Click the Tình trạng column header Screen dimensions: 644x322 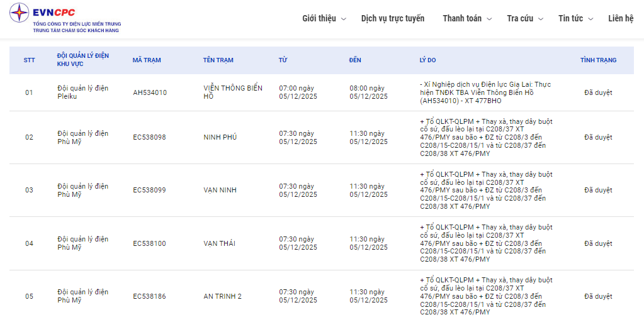[598, 60]
